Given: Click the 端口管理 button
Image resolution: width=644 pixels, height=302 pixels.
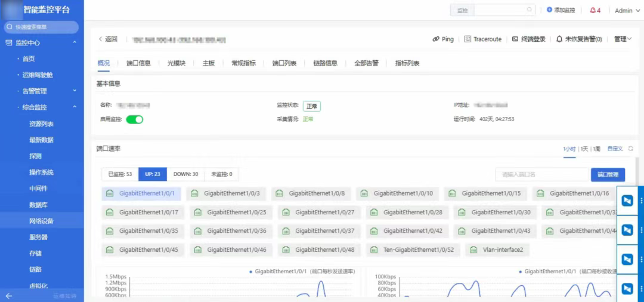Looking at the screenshot, I should tap(608, 174).
